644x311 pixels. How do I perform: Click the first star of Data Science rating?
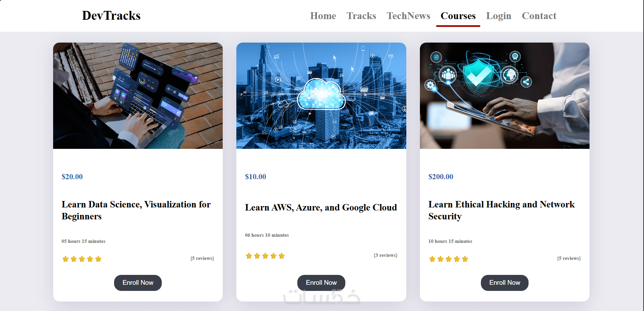[x=66, y=259]
